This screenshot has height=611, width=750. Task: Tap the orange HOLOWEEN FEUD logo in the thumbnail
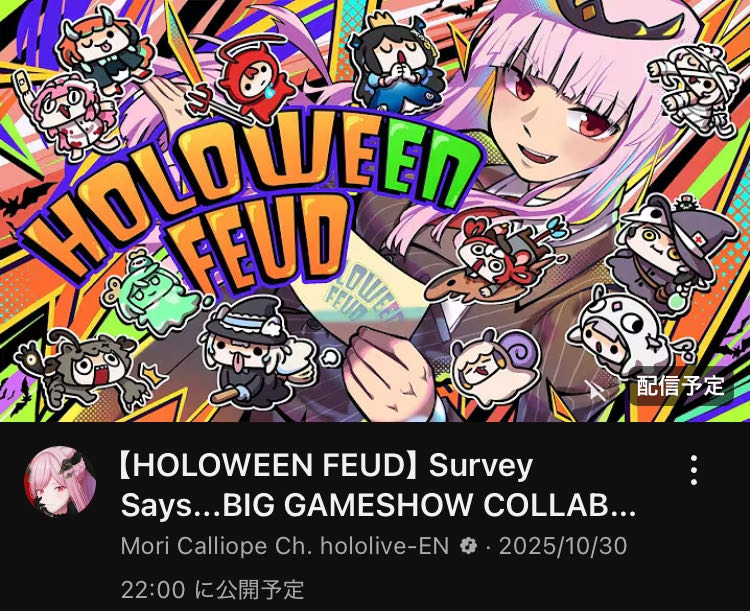pos(249,206)
